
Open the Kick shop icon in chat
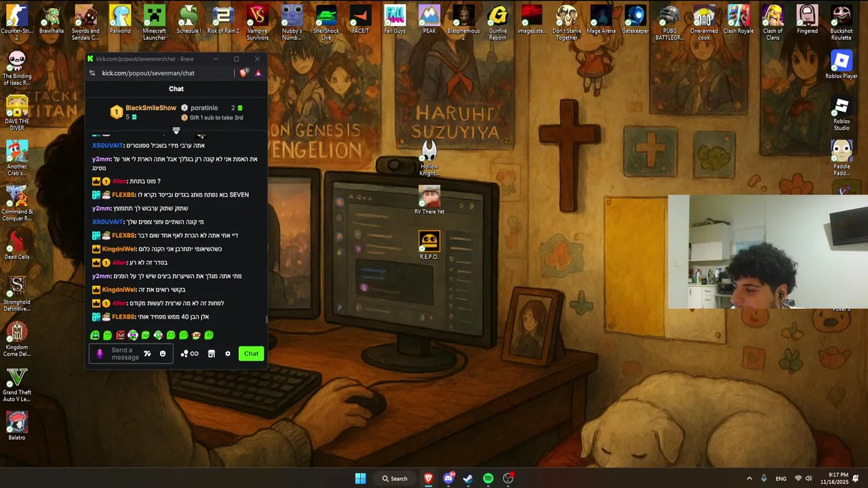point(212,354)
